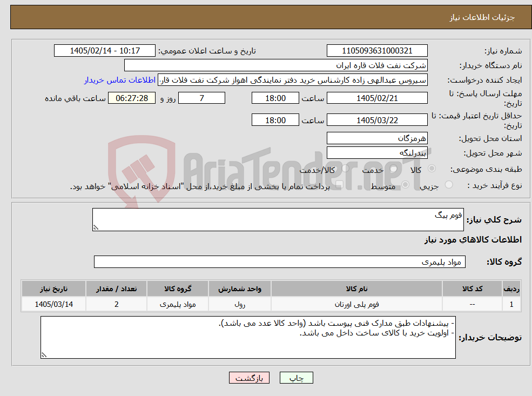Image resolution: width=532 pixels, height=396 pixels.
Task: Click the request creator field
Action: pos(292,80)
